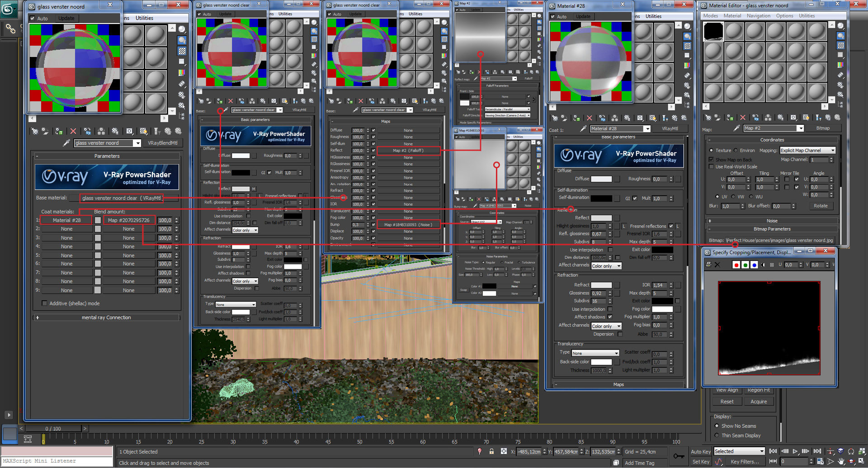Open Sample Type flyout in Material Editor
Screen dimensions: 868x468
coord(840,26)
